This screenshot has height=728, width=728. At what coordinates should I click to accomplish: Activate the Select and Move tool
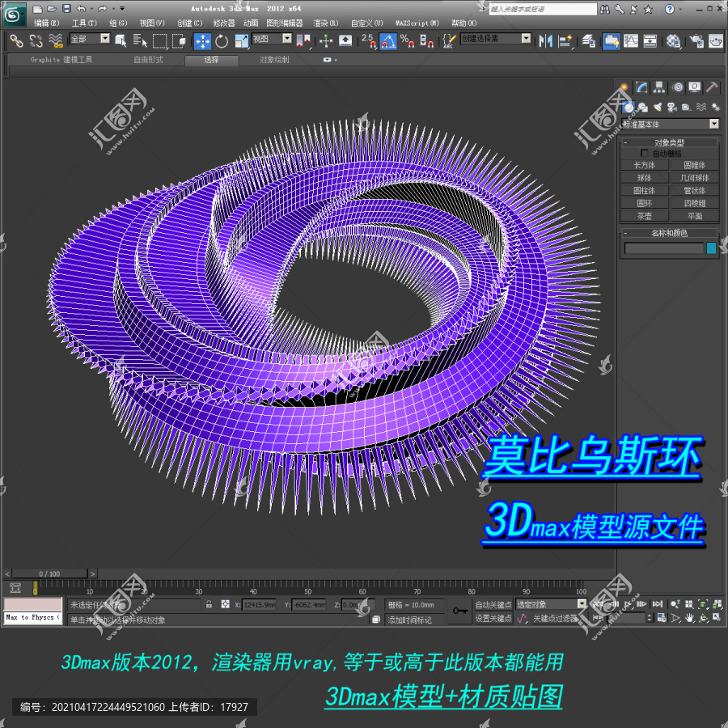tap(202, 41)
